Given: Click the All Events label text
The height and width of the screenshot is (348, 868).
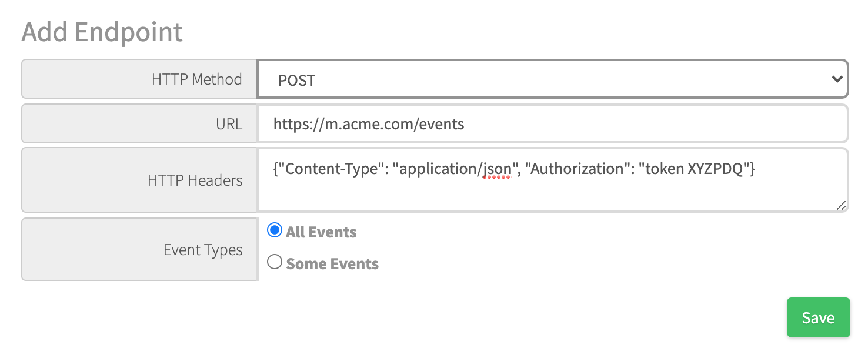Looking at the screenshot, I should [x=321, y=232].
